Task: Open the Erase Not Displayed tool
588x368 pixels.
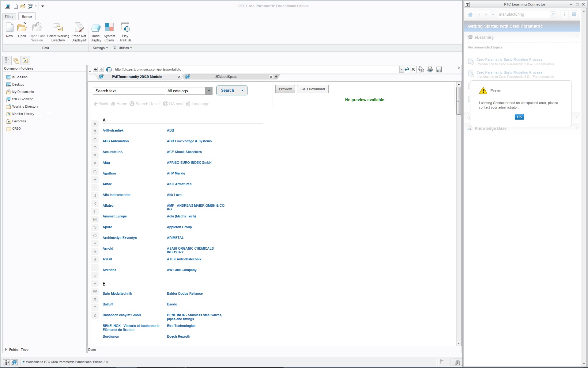Action: click(79, 28)
